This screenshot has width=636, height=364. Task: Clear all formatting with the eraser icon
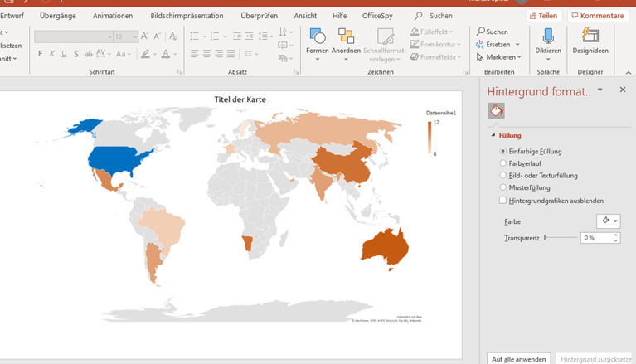click(x=173, y=36)
